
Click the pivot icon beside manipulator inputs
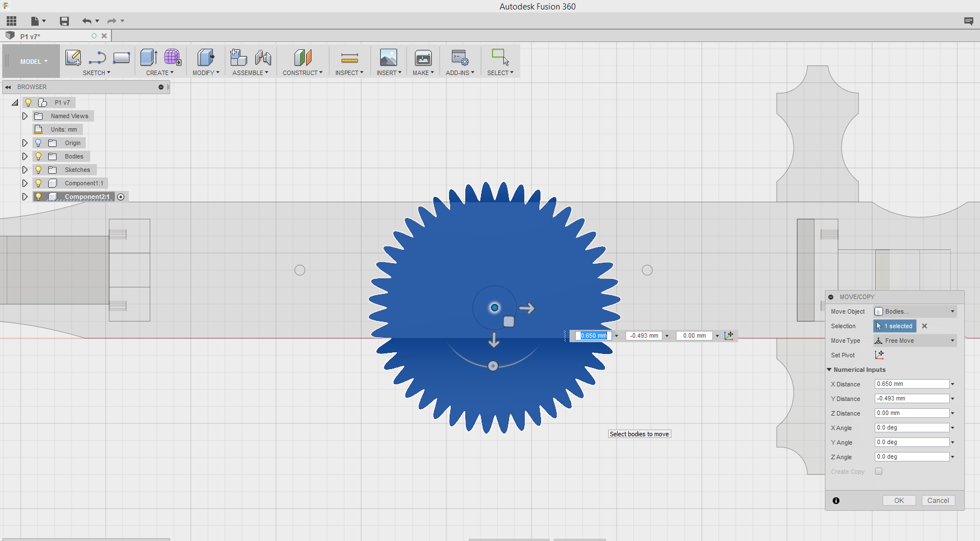(729, 335)
